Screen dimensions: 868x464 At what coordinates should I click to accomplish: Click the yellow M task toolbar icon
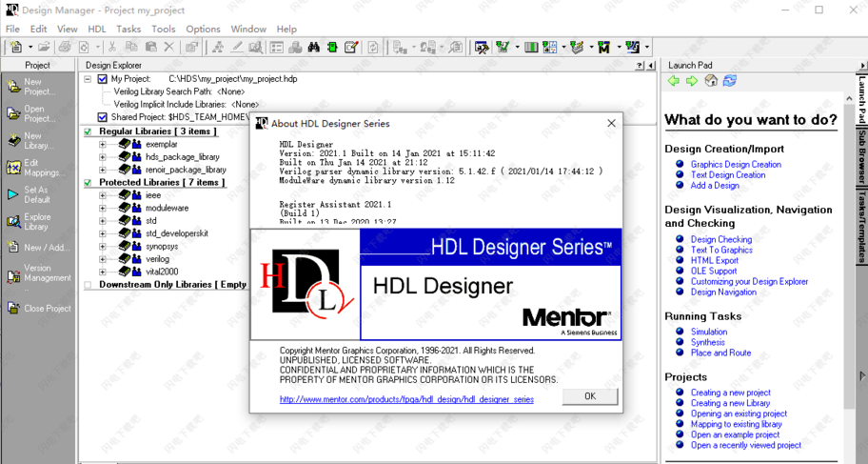tap(604, 47)
